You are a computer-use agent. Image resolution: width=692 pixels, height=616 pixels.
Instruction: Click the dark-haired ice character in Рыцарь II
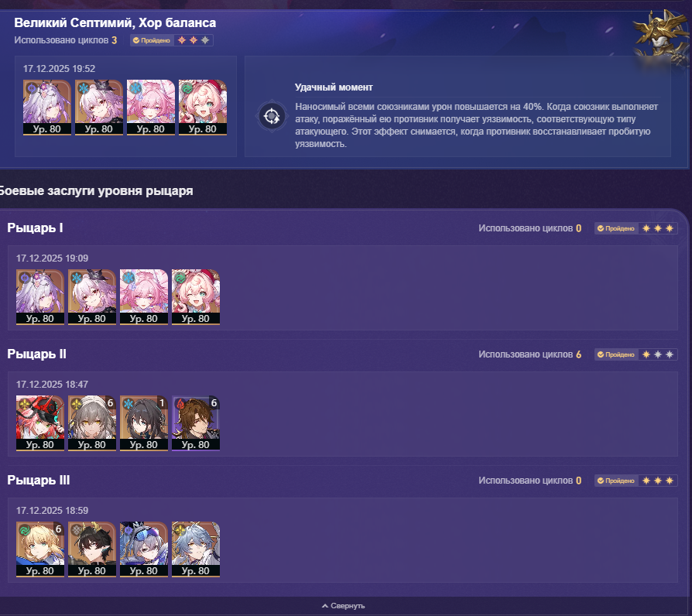point(144,423)
